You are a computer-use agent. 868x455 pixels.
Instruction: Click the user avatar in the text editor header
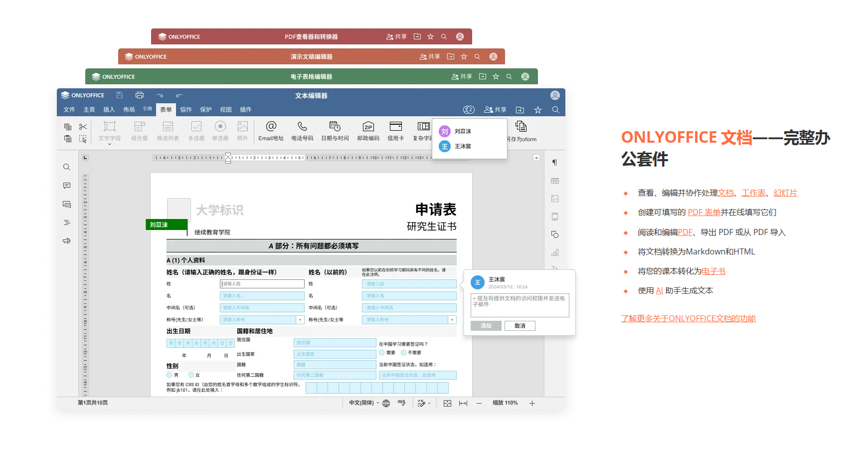(x=555, y=95)
